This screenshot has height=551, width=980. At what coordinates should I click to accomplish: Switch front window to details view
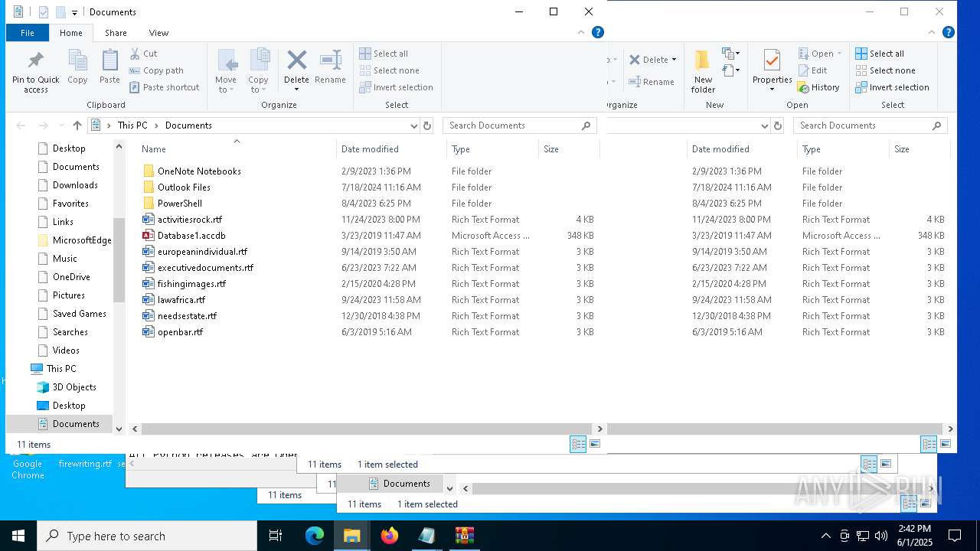click(x=578, y=444)
